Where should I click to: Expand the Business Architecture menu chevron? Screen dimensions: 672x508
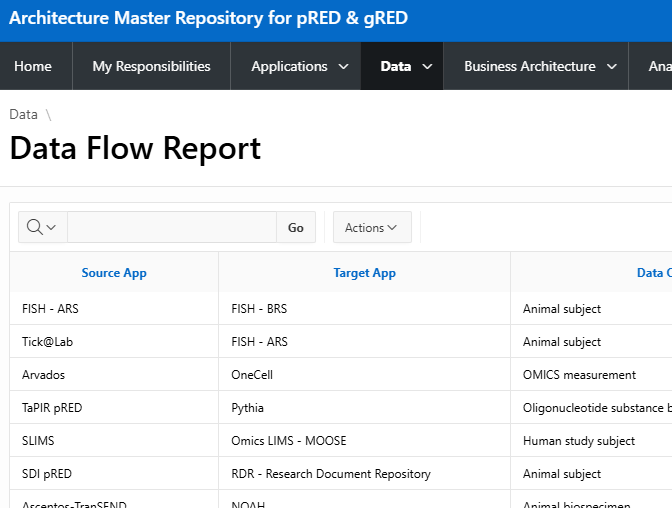[612, 66]
